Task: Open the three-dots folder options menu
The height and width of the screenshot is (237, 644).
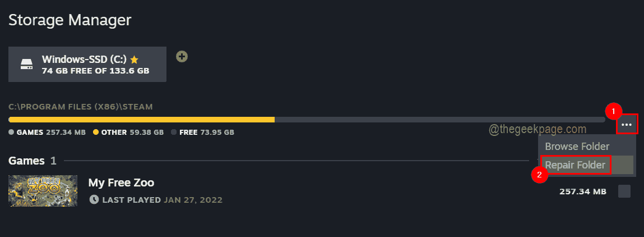Action: [x=627, y=124]
